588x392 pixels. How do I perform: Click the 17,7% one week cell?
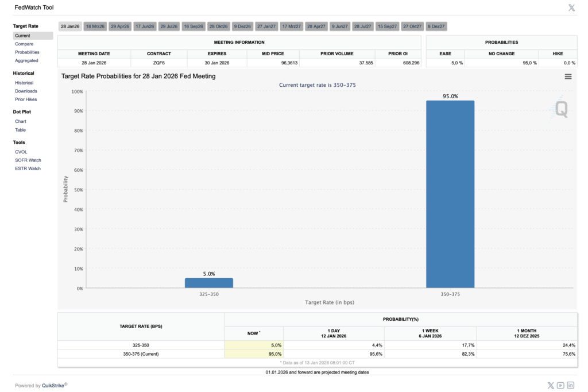pyautogui.click(x=430, y=345)
